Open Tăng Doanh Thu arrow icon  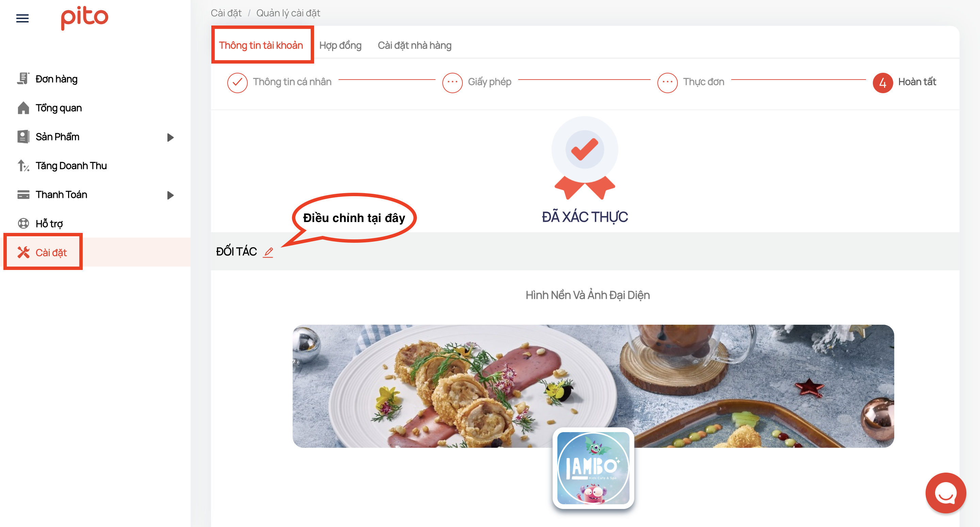(23, 166)
